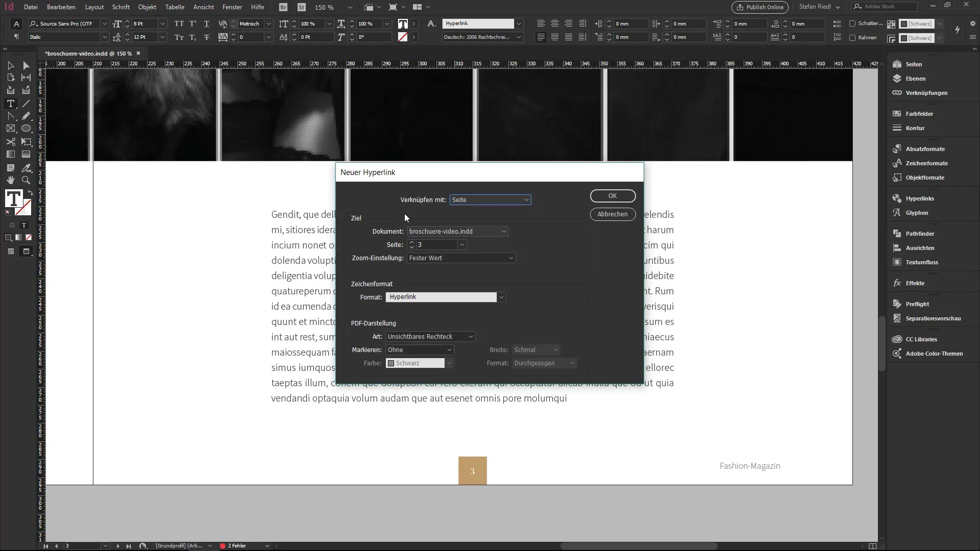Select the Type tool in toolbox
The image size is (980, 551).
pos(11,104)
